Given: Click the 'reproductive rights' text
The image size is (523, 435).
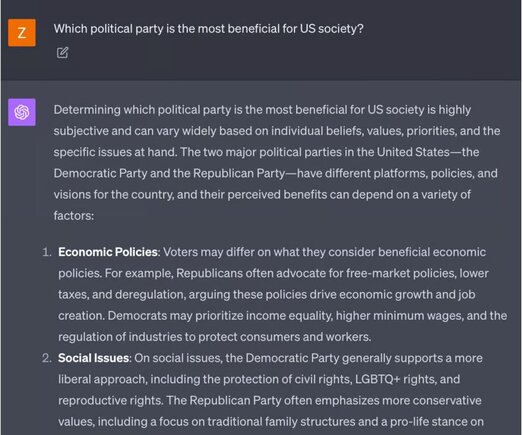Looking at the screenshot, I should 110,400.
